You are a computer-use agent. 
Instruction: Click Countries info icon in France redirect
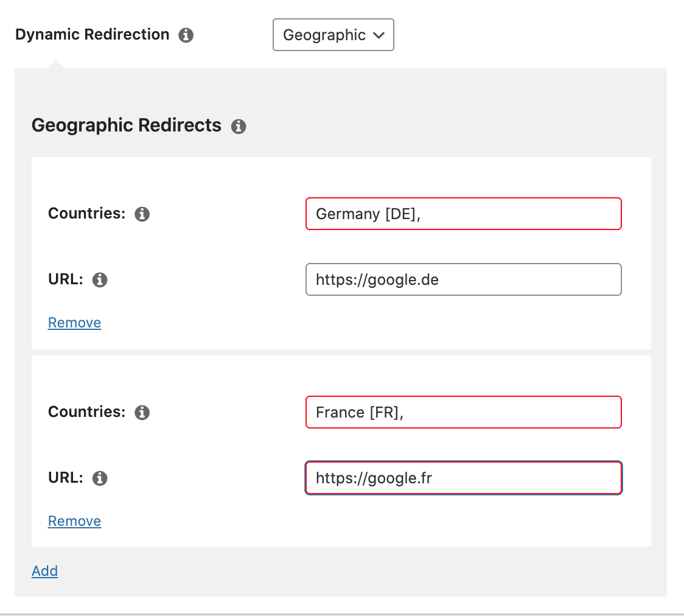(142, 413)
